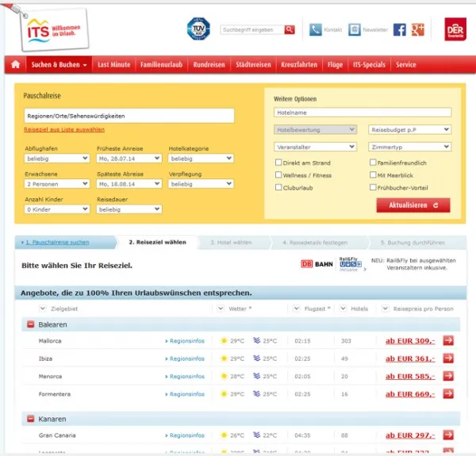This screenshot has width=476, height=456.
Task: Click Reiseziel aus Liste auswählen link
Action: click(x=64, y=128)
